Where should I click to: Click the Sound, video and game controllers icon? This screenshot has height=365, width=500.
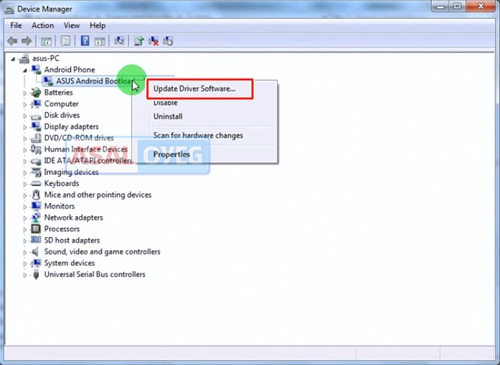(36, 252)
